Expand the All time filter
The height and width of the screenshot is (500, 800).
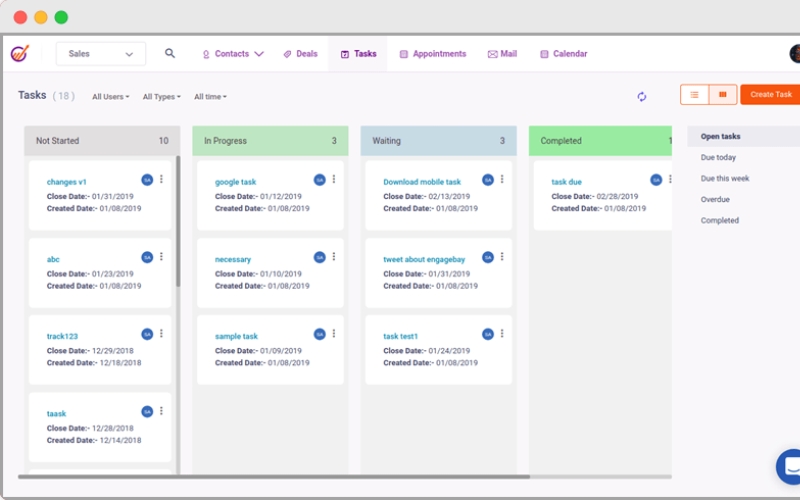tap(210, 97)
